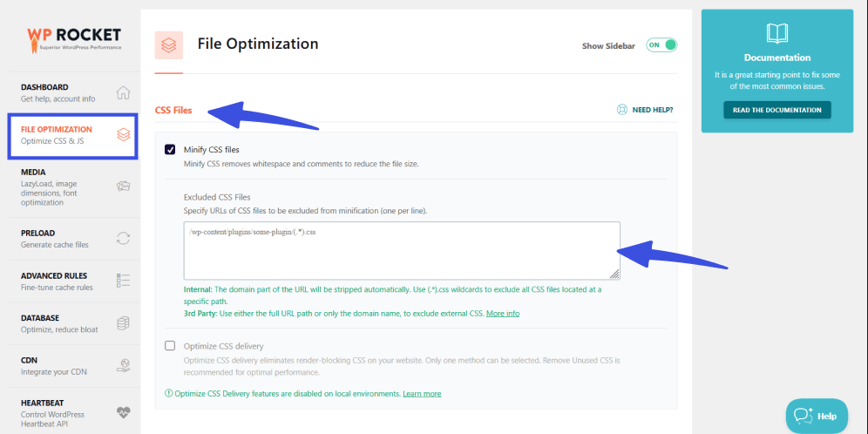The width and height of the screenshot is (868, 434).
Task: Click the Documentation heading in the teal card
Action: pyautogui.click(x=777, y=58)
